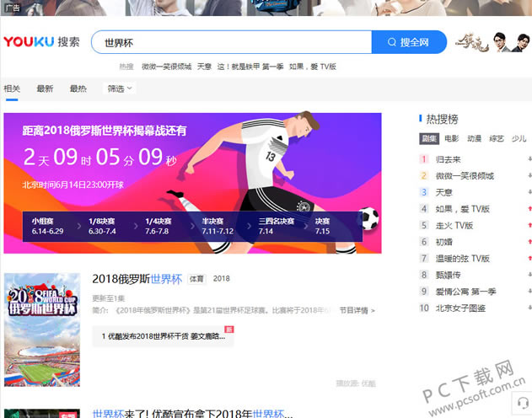Switch to the 最热 tab
The height and width of the screenshot is (418, 532).
[78, 88]
